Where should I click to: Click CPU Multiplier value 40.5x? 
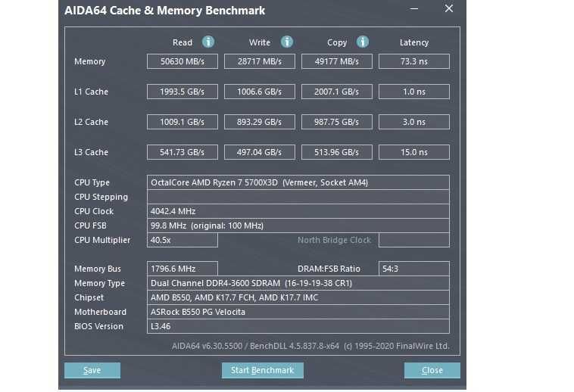coord(182,240)
